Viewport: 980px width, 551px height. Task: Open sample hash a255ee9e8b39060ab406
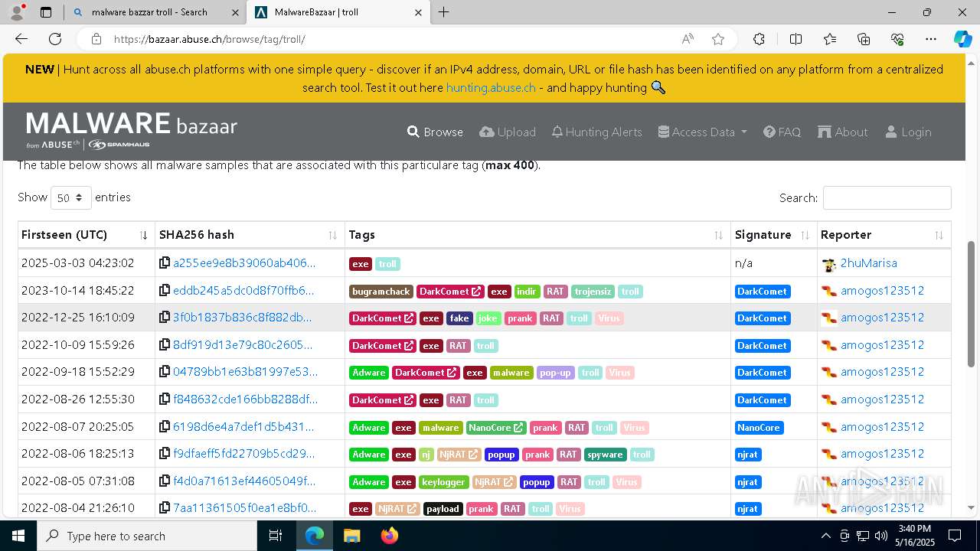[x=244, y=263]
